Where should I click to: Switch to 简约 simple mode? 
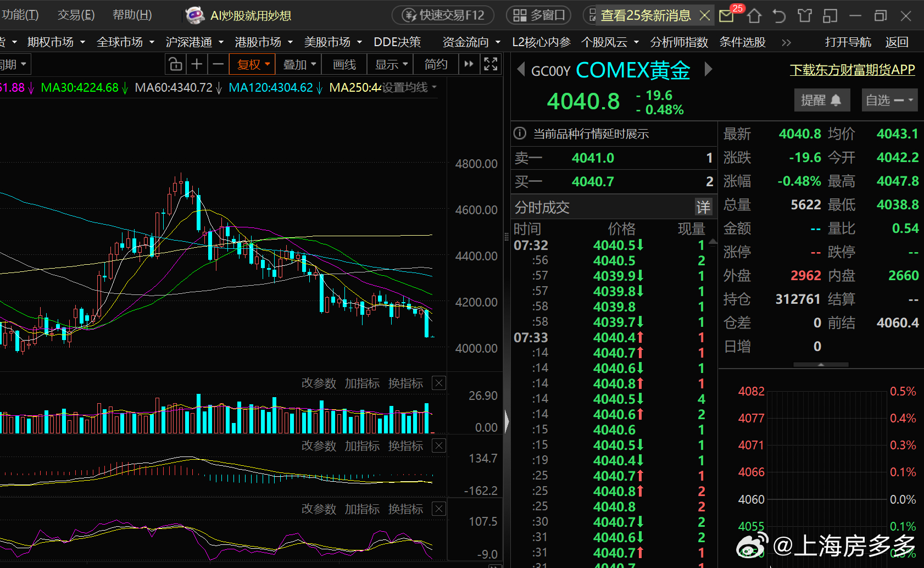[436, 64]
